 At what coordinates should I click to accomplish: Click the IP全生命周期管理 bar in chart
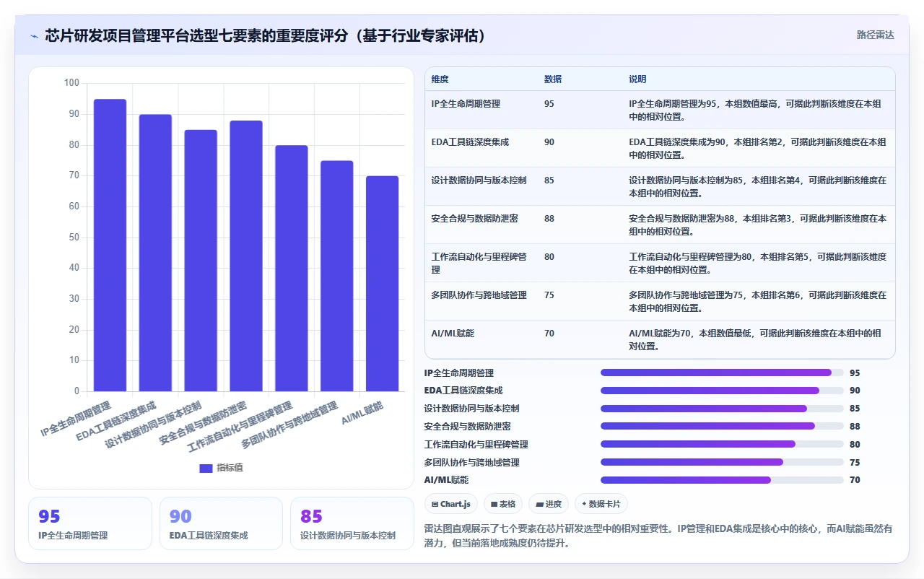click(110, 245)
